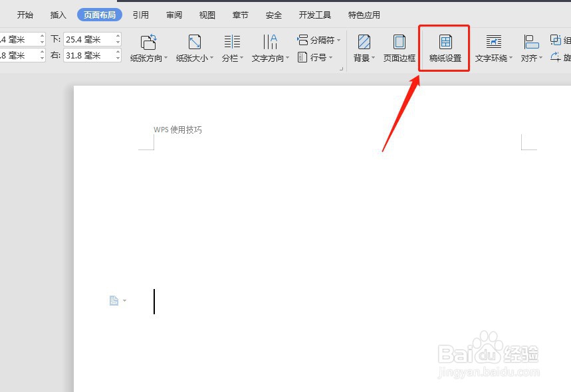Decrease the bottom margin value
This screenshot has width=571, height=392.
click(x=118, y=43)
